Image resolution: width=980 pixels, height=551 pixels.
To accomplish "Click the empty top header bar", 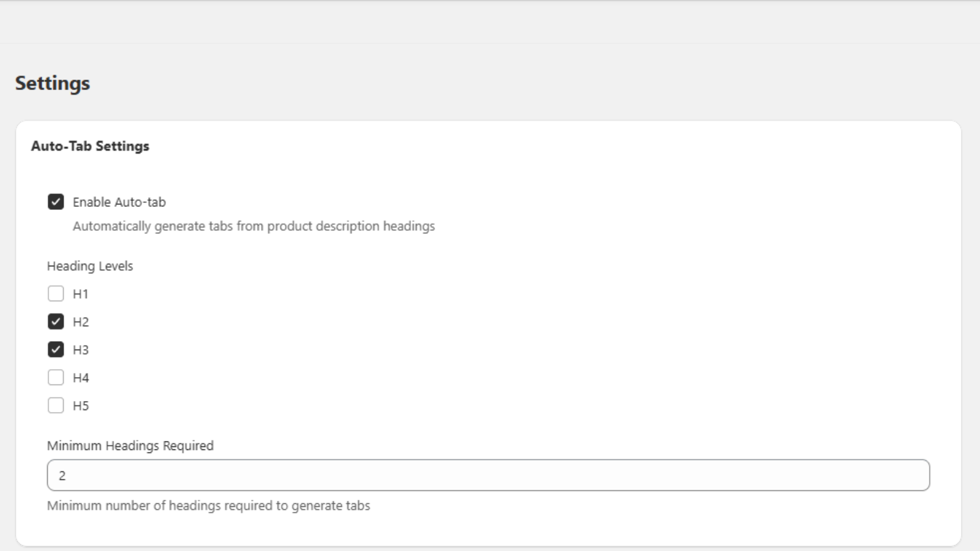I will [x=490, y=22].
